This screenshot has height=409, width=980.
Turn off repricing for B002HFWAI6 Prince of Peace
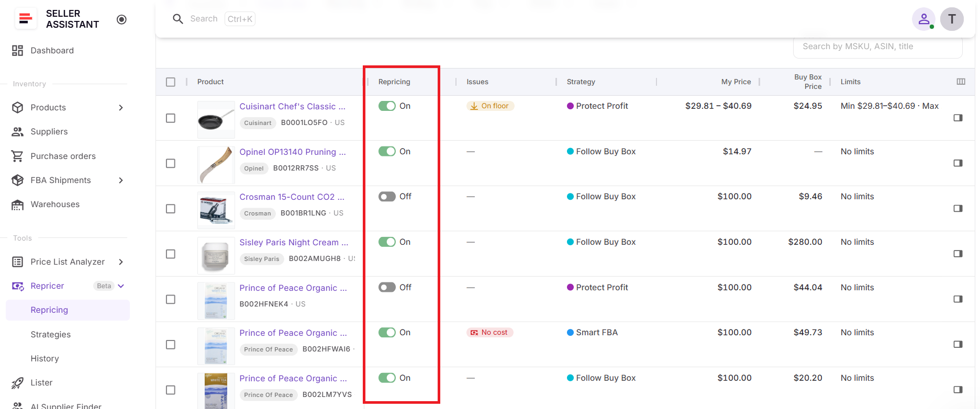pyautogui.click(x=387, y=332)
